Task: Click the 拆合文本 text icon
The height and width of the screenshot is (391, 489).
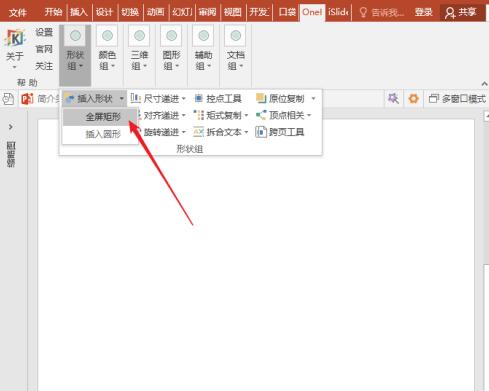Action: [x=199, y=132]
